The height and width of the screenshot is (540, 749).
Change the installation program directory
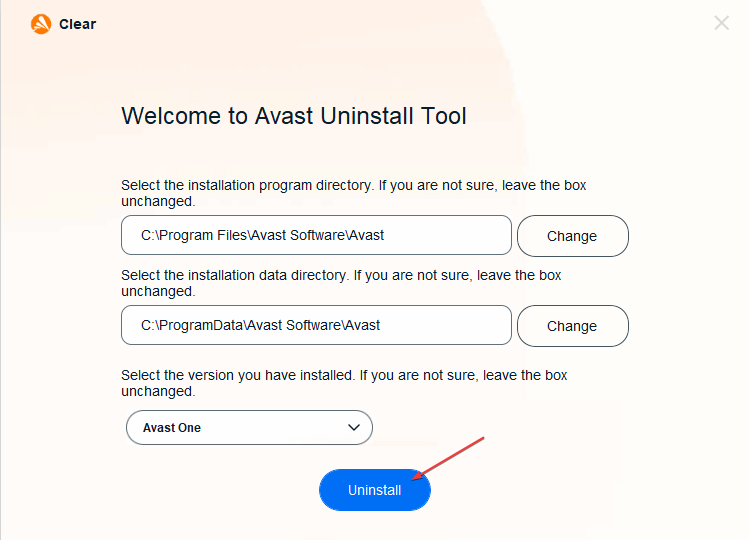click(x=572, y=236)
